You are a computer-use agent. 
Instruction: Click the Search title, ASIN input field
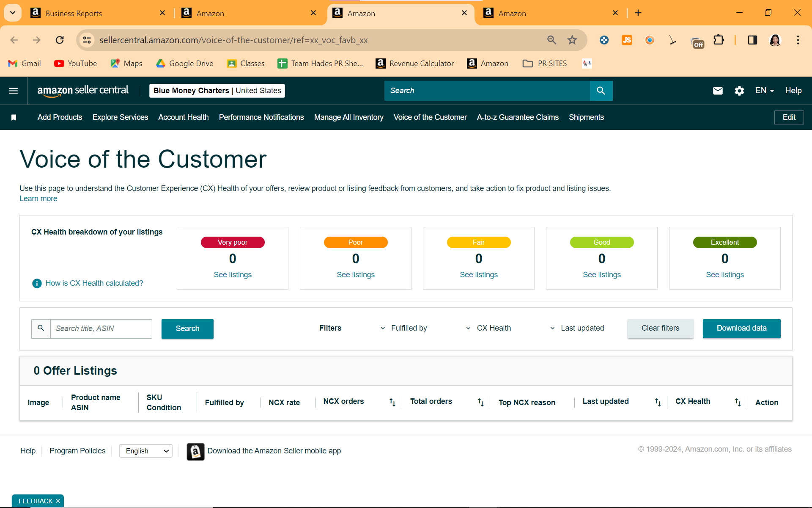[x=101, y=329]
